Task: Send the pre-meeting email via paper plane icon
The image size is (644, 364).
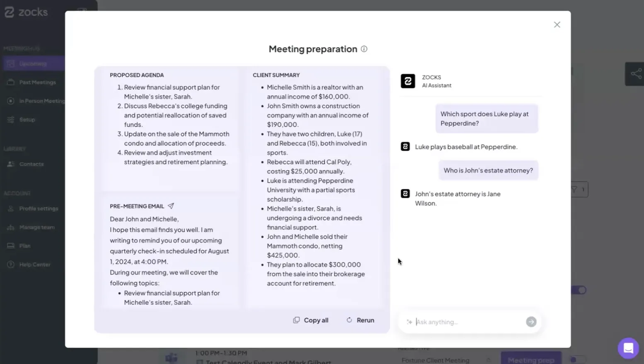Action: 171,206
